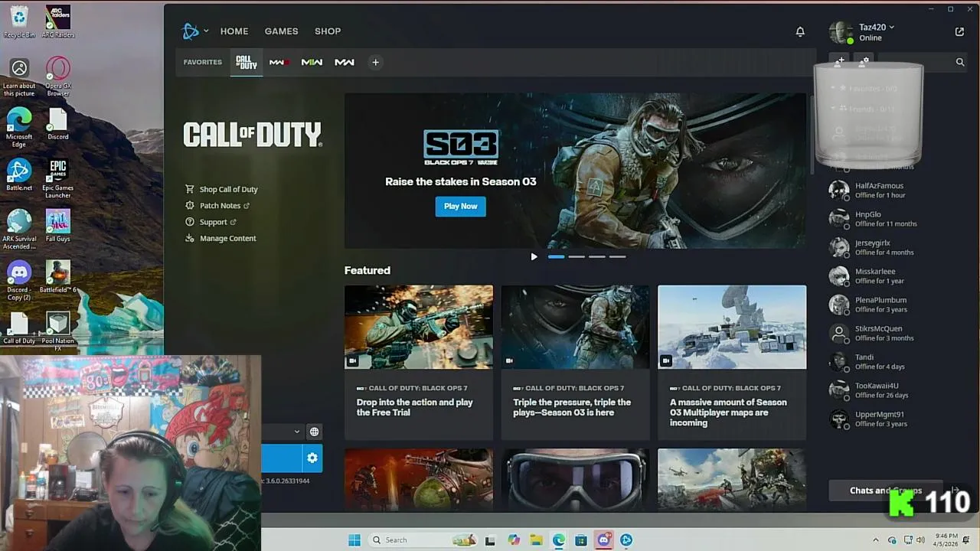Select the ARK Survival Ascended desktop icon

pyautogui.click(x=19, y=230)
